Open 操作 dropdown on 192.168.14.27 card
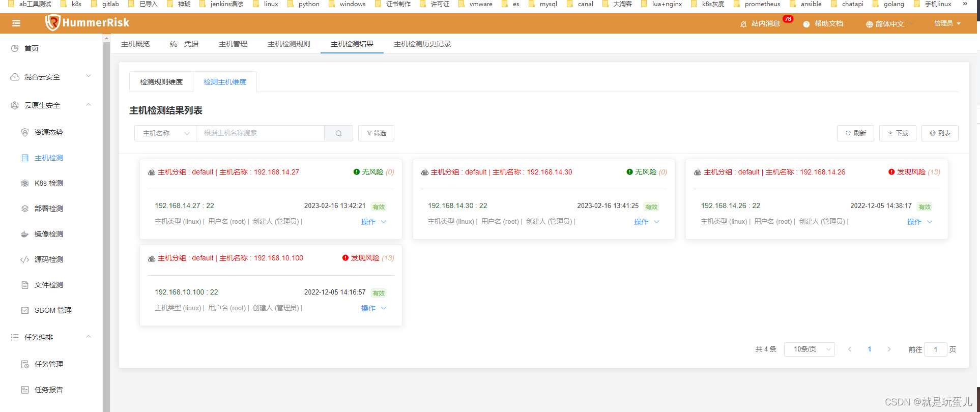This screenshot has height=412, width=980. 374,222
